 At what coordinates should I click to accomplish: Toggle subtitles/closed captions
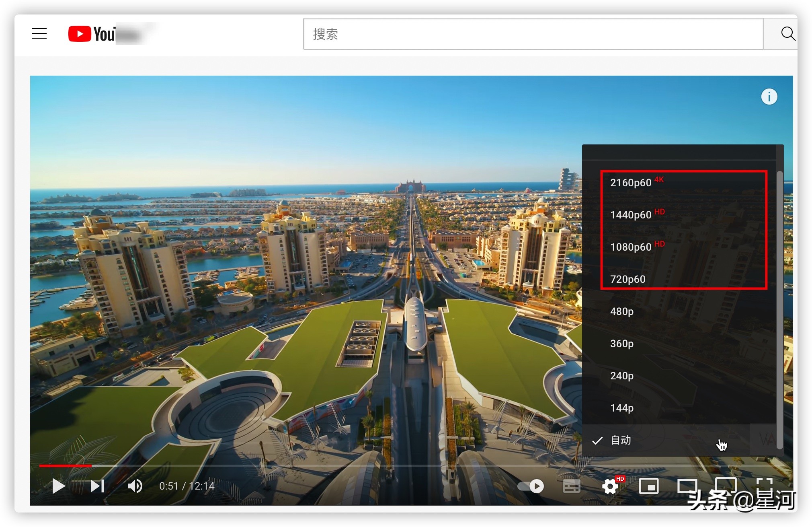pos(571,486)
